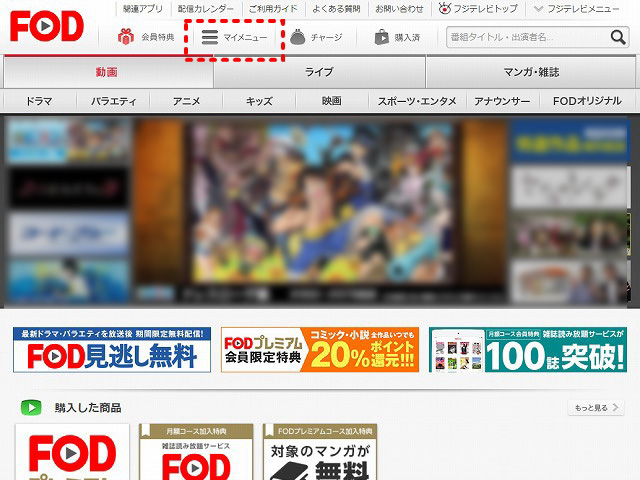Click the もっと見る button
The height and width of the screenshot is (480, 640).
[x=596, y=407]
